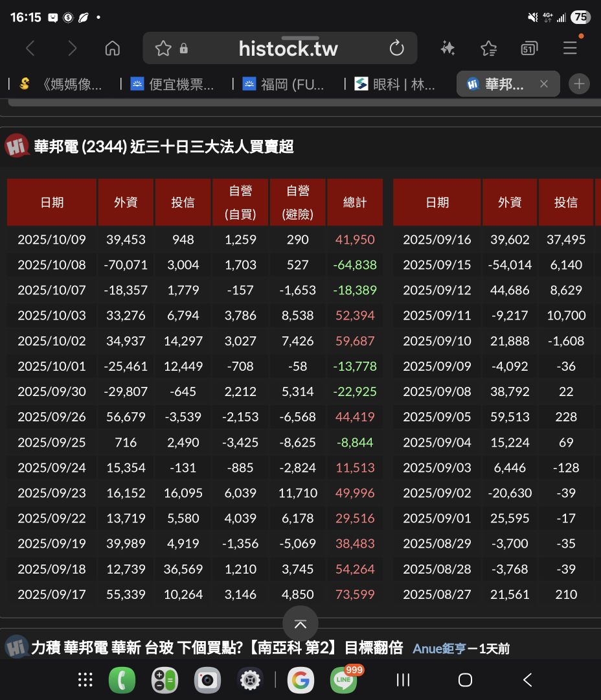
Task: Bookmark page via star icon in address bar
Action: (x=163, y=48)
